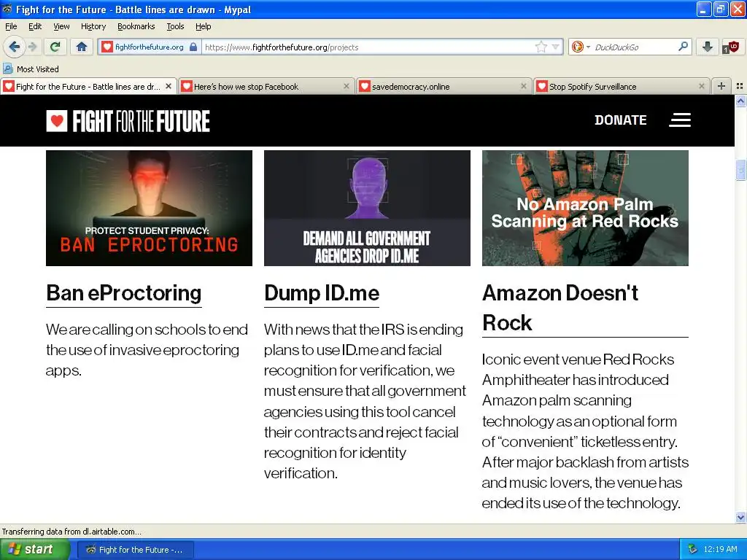Image resolution: width=747 pixels, height=560 pixels.
Task: Click the Most Visited bookmarks folder
Action: click(x=31, y=69)
